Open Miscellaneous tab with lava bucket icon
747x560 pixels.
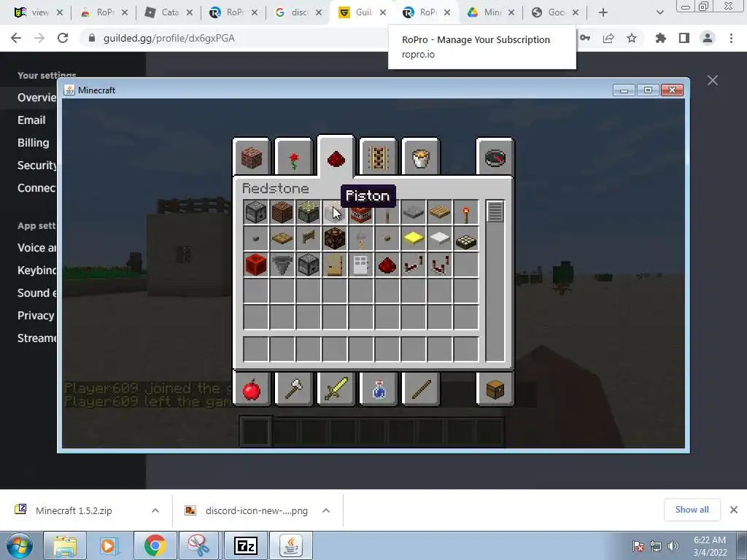(421, 157)
